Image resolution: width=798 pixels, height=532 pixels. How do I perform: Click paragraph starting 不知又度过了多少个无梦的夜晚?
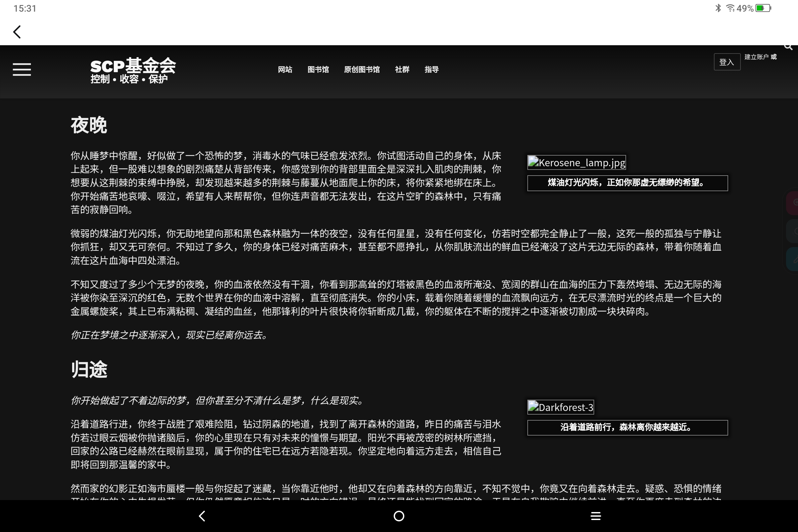point(396,298)
